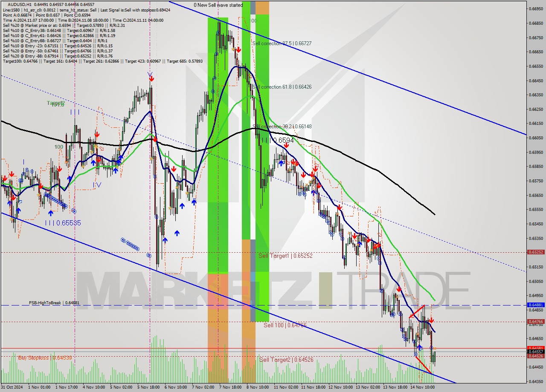The width and height of the screenshot is (546, 392).
Task: Select the 'Sell Target2 | 0.64526' label
Action: 286,360
